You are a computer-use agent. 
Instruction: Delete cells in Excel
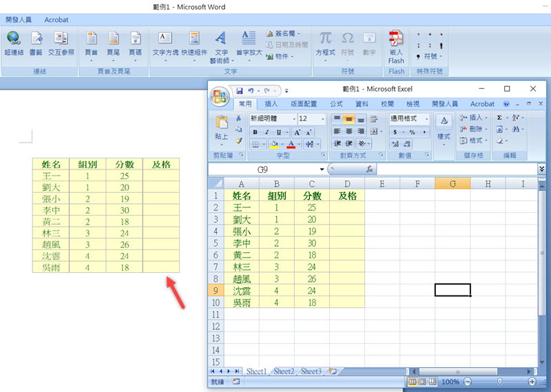pyautogui.click(x=473, y=129)
